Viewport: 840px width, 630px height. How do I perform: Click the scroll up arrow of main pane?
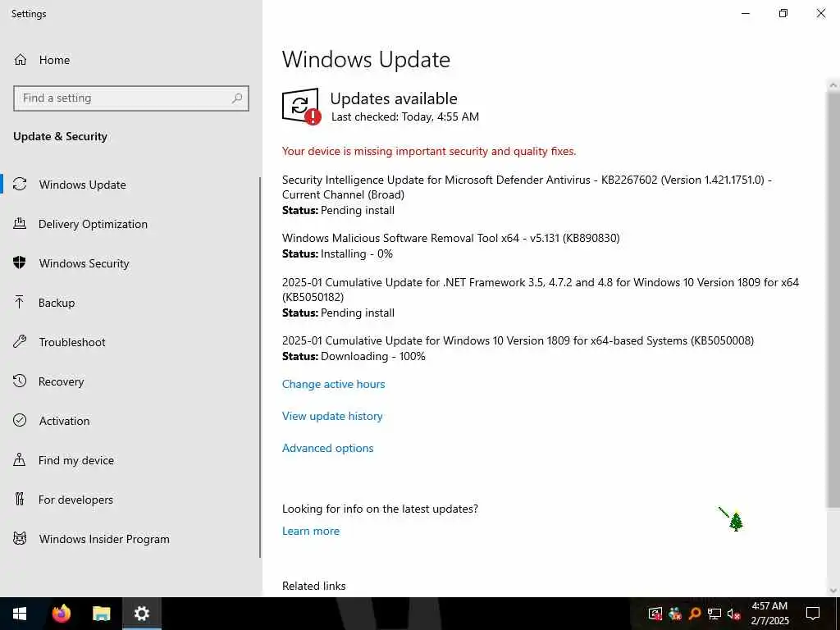tap(833, 84)
